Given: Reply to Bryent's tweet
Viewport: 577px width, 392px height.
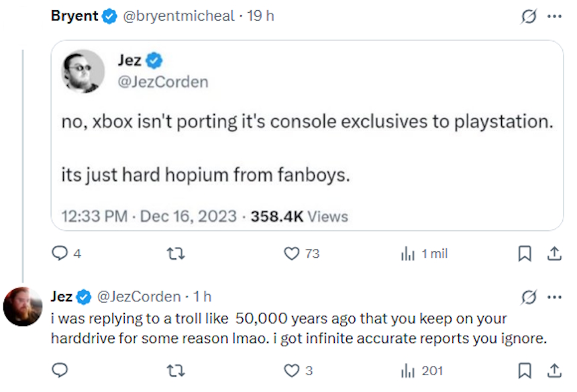Looking at the screenshot, I should (60, 254).
